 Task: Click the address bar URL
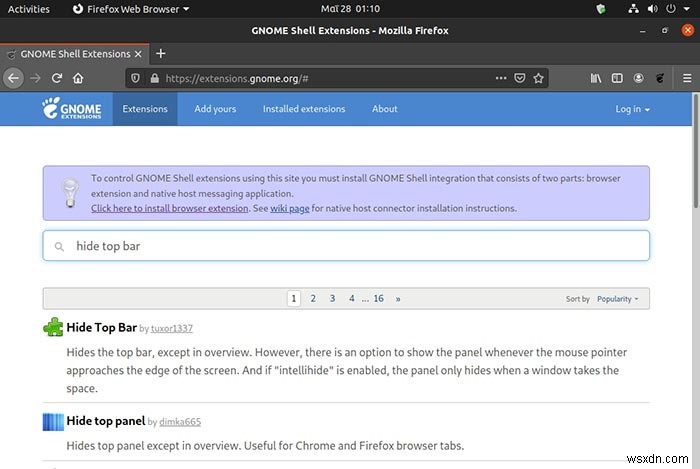(x=237, y=79)
